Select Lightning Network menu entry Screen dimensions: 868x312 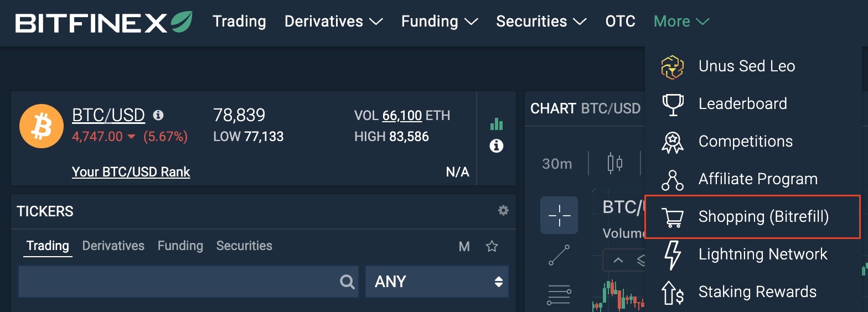[753, 254]
